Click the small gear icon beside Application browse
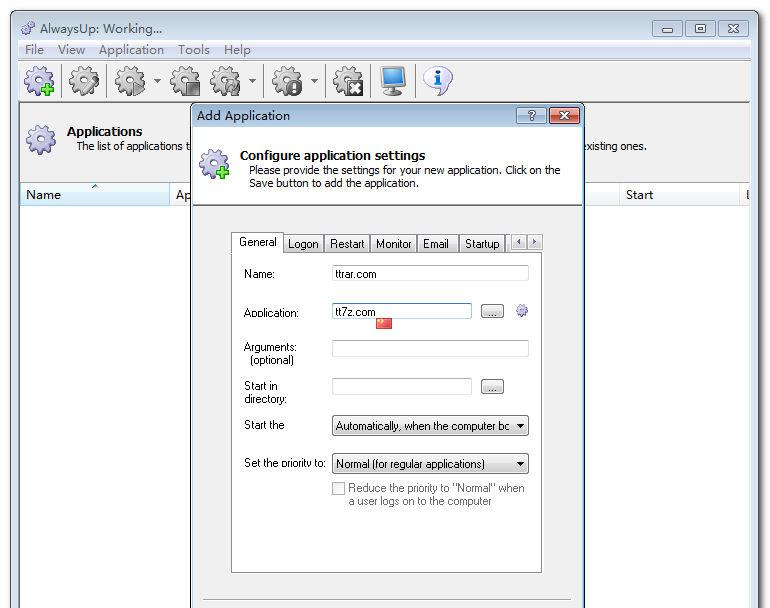The width and height of the screenshot is (770, 608). [x=522, y=310]
